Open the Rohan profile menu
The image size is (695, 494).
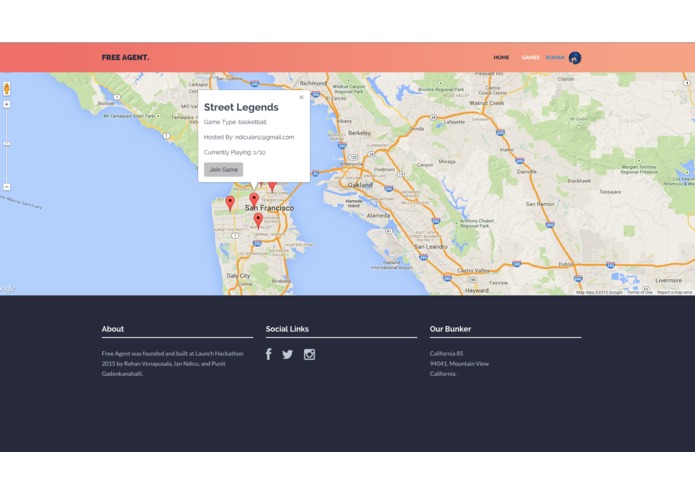click(555, 58)
